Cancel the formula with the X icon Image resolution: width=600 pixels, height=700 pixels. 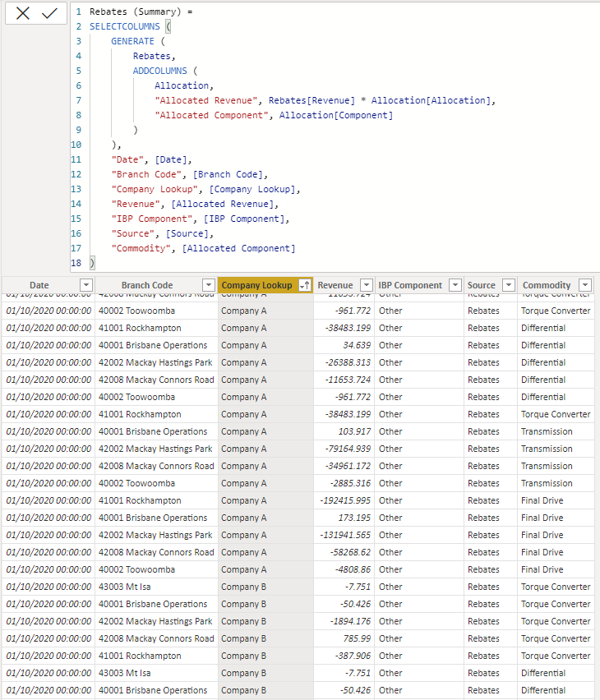point(23,13)
